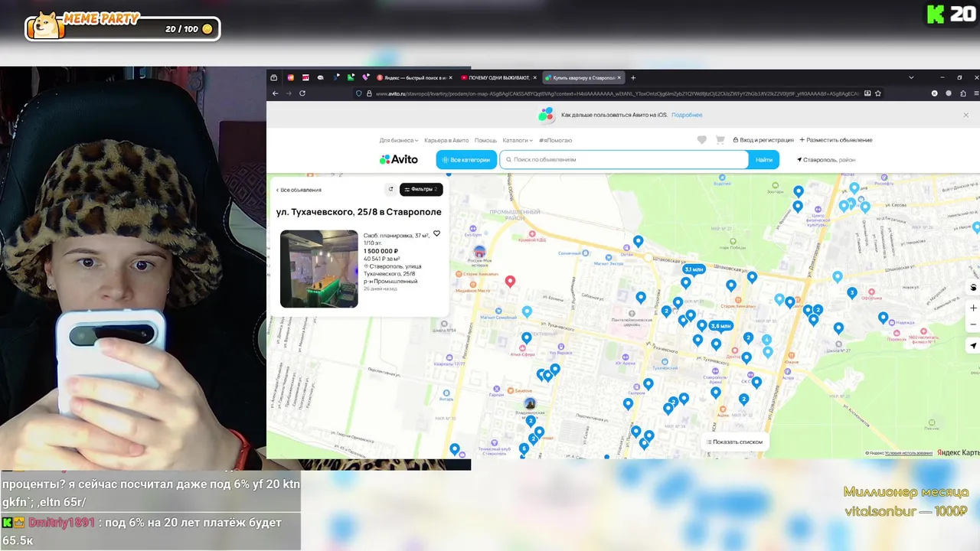Close the Яндекс browser tab
The height and width of the screenshot is (551, 980).
pyautogui.click(x=450, y=77)
